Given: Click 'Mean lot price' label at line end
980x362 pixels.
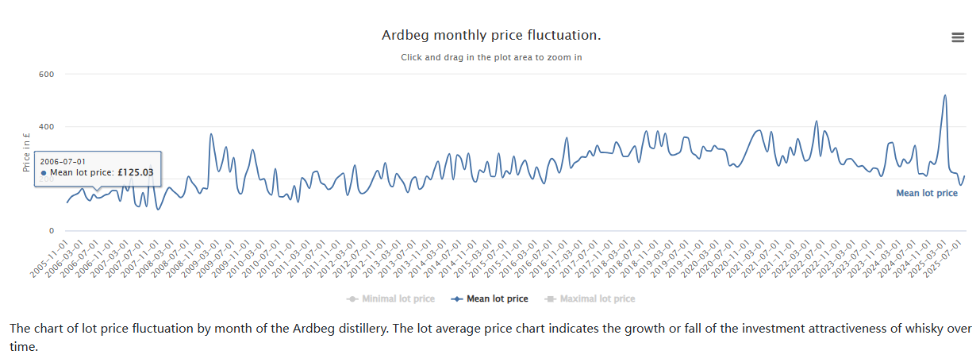Looking at the screenshot, I should (x=926, y=193).
